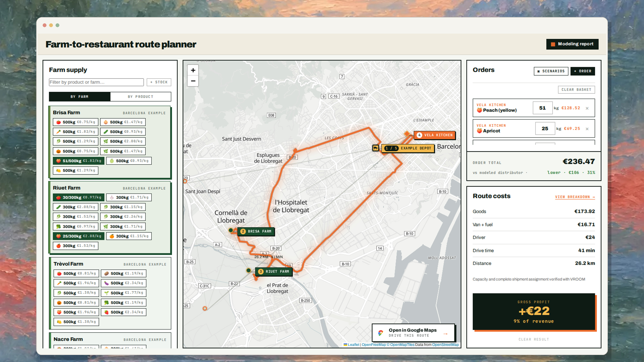The height and width of the screenshot is (362, 644).
Task: Edit Peach (yellow) quantity field 51
Action: (543, 108)
